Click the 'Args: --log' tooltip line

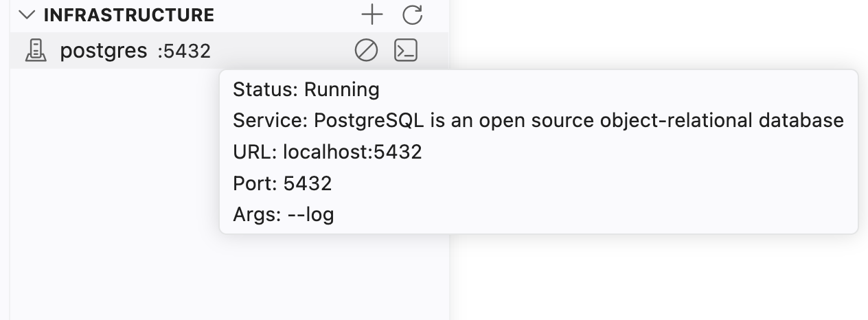tap(284, 215)
